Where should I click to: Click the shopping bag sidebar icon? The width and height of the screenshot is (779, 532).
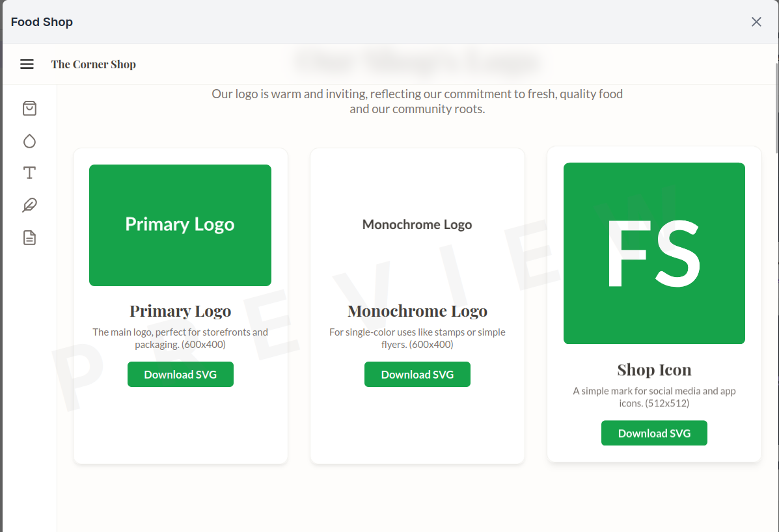coord(29,109)
